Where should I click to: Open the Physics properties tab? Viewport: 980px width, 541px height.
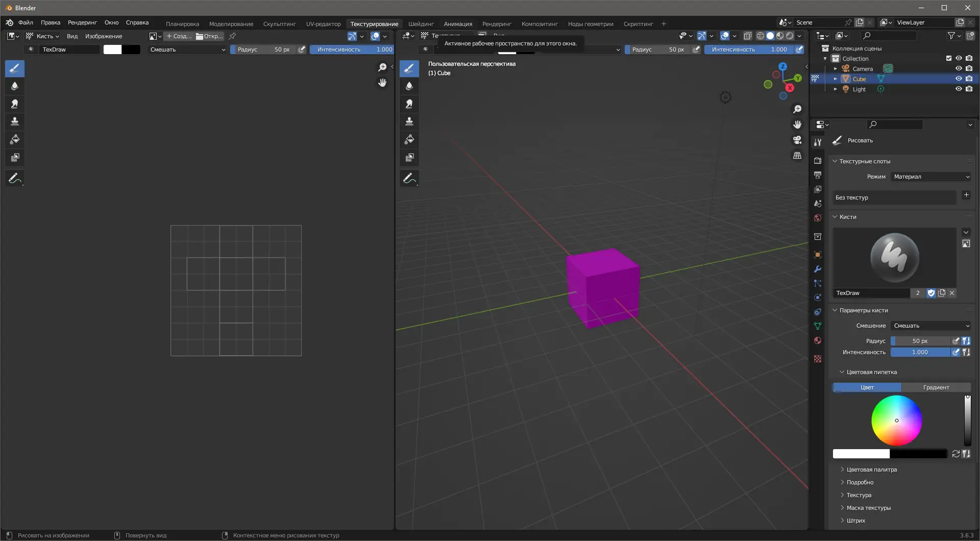point(818,298)
